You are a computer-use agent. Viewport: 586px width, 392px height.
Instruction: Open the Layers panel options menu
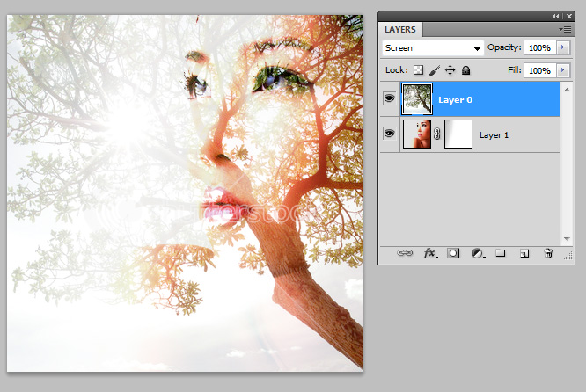click(566, 29)
